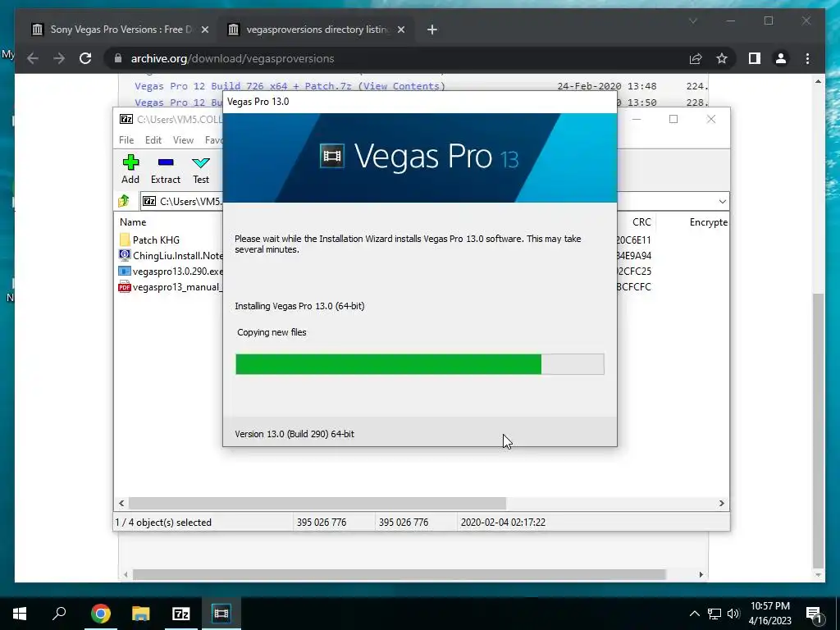Switch to the Sony Vegas Pro Versions tab

point(121,30)
